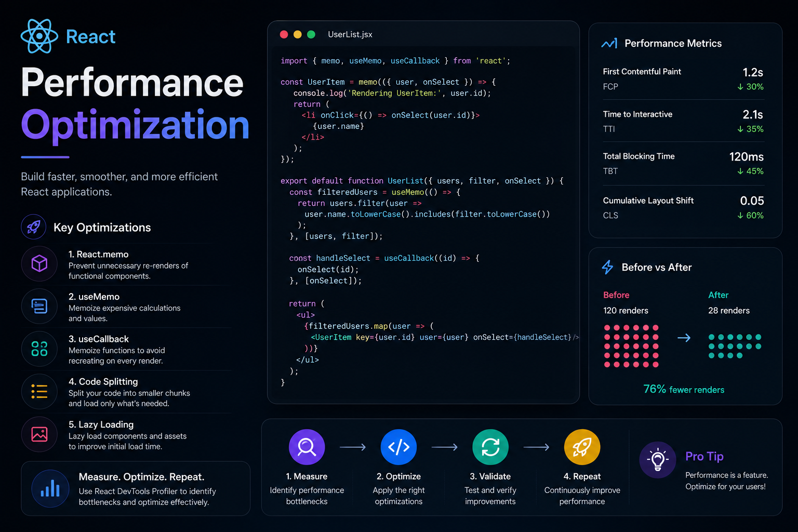The width and height of the screenshot is (798, 532).
Task: Click the 'Time to Interactive' label
Action: point(637,114)
